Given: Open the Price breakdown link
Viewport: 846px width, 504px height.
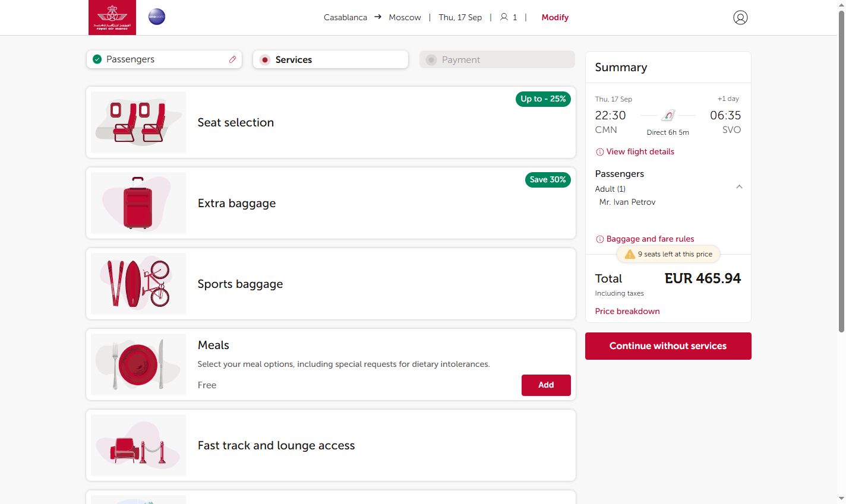Looking at the screenshot, I should click(x=627, y=311).
